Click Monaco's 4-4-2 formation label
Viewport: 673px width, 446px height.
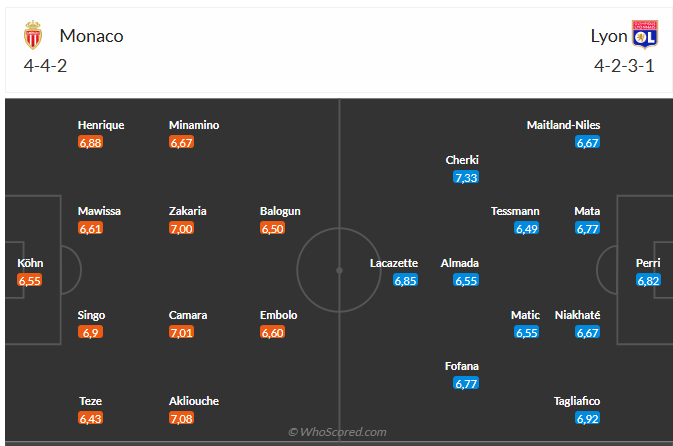45,66
